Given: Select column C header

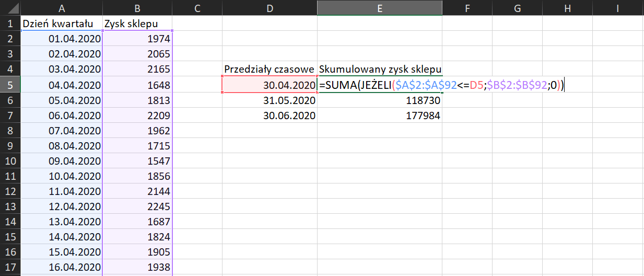Looking at the screenshot, I should [197, 8].
